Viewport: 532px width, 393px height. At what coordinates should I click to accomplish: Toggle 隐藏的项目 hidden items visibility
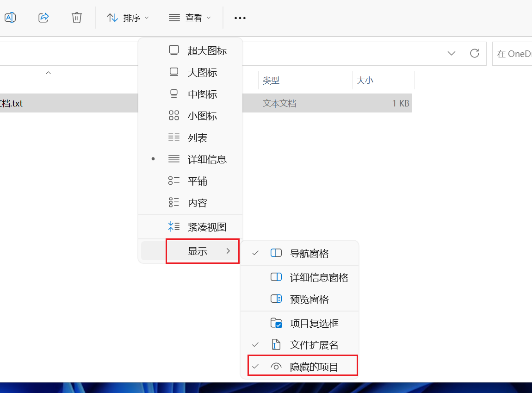coord(314,367)
